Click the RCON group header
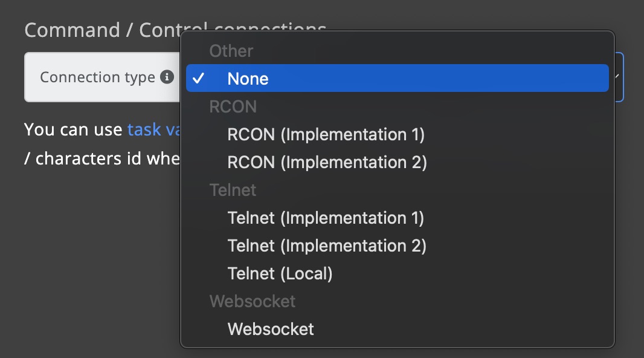644x358 pixels. pyautogui.click(x=233, y=106)
